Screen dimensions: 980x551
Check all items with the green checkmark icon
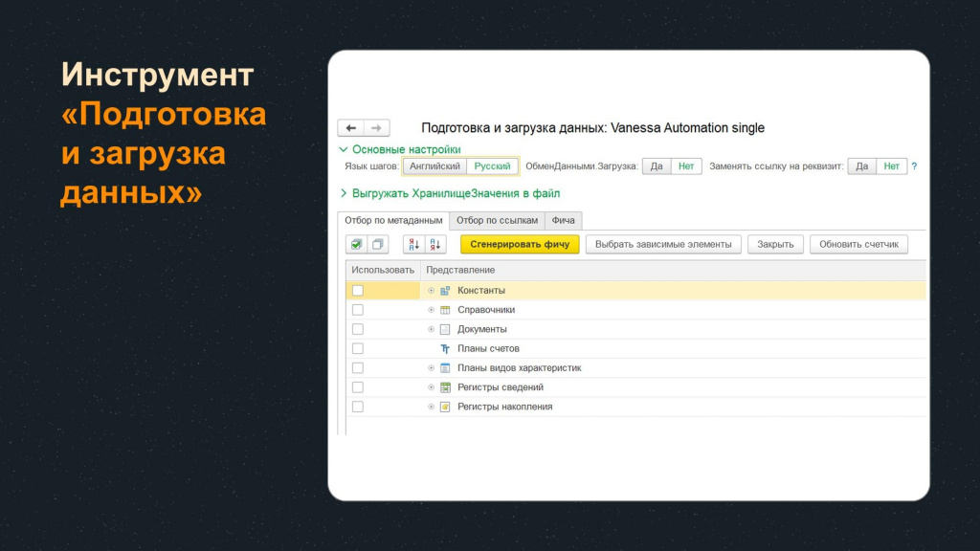point(356,244)
